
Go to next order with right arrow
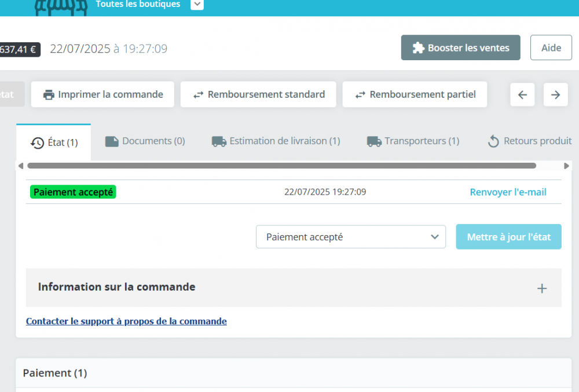(x=555, y=95)
